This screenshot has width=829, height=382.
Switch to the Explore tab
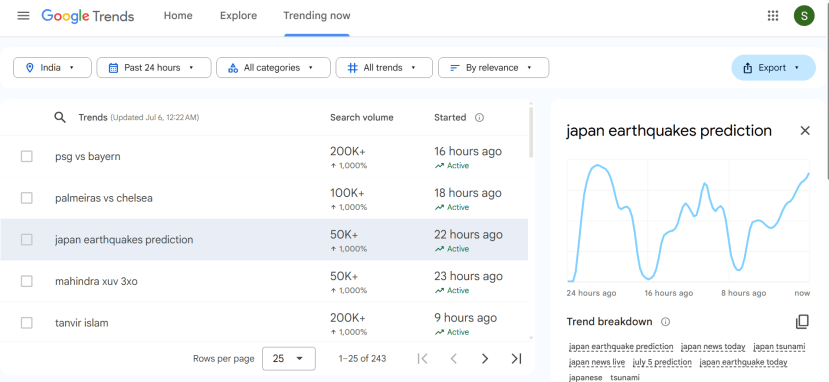click(238, 16)
